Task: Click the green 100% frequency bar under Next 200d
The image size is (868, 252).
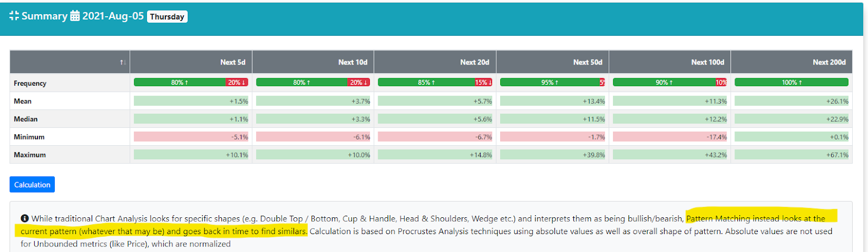Action: coord(792,82)
